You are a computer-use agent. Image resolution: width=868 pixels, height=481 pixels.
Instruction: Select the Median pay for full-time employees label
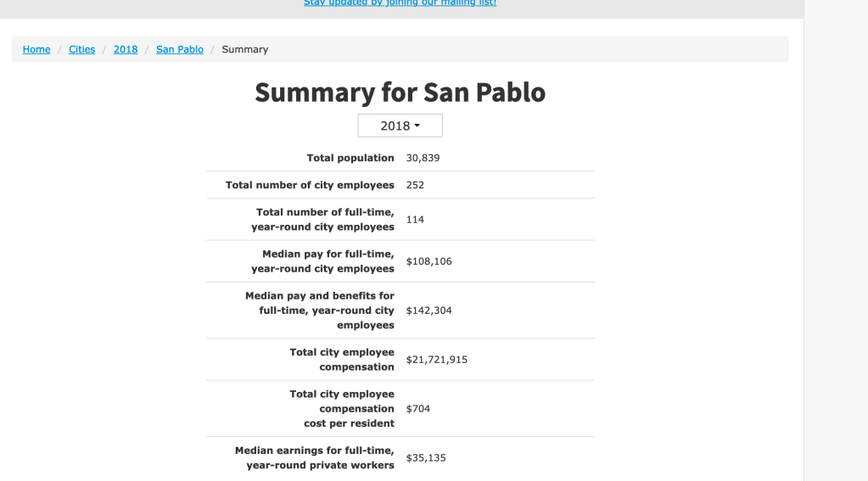point(322,261)
